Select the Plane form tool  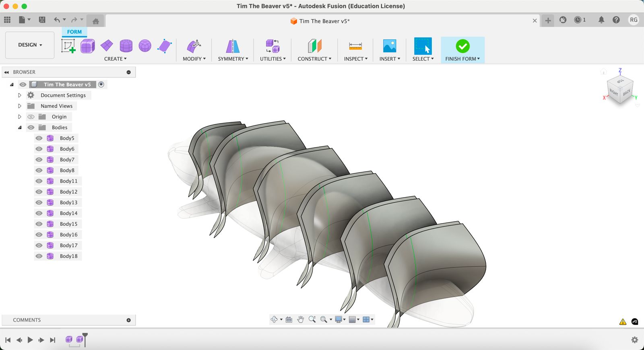(107, 46)
